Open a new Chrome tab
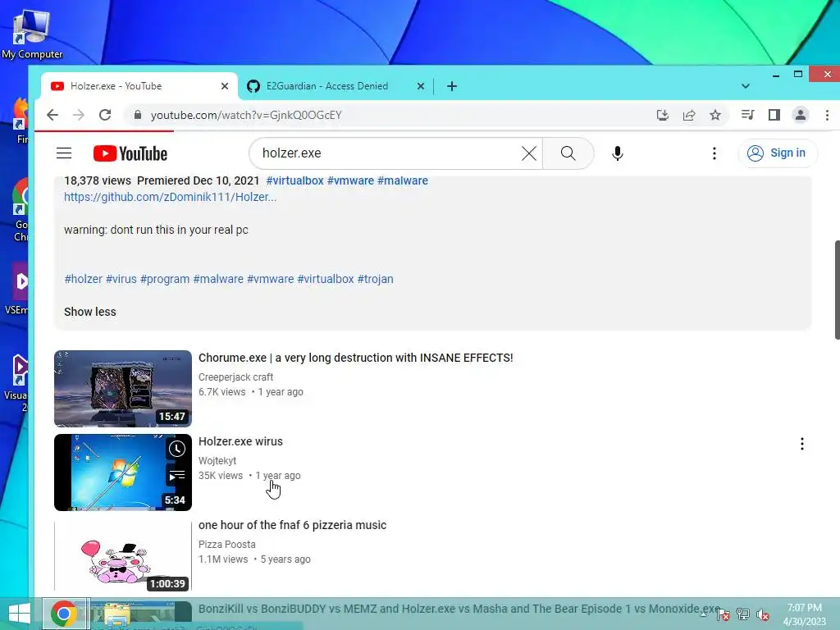Image resolution: width=840 pixels, height=630 pixels. click(452, 86)
